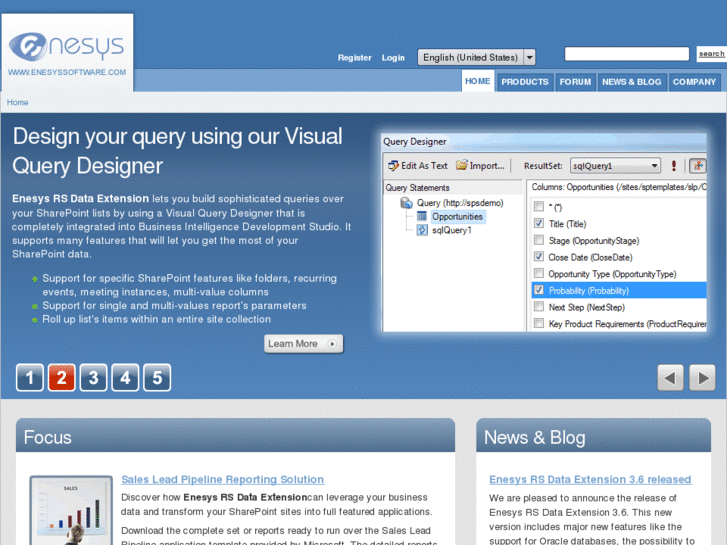Click the Home breadcrumb link
This screenshot has width=727, height=545.
(17, 102)
